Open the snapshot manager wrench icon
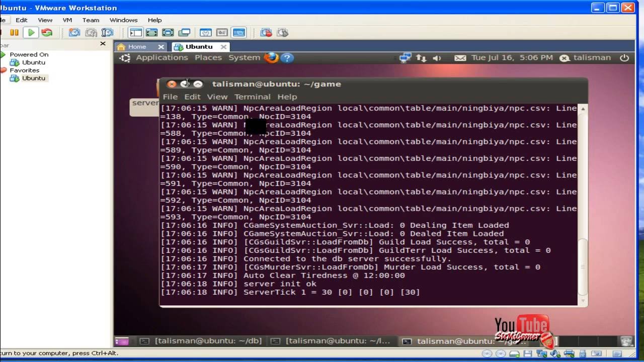644x362 pixels. tap(108, 33)
